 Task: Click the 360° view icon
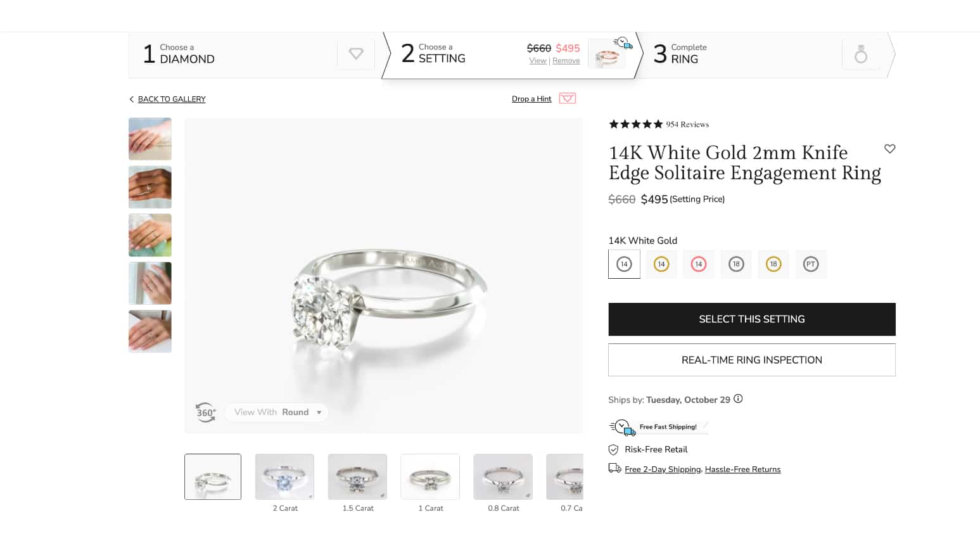(205, 412)
